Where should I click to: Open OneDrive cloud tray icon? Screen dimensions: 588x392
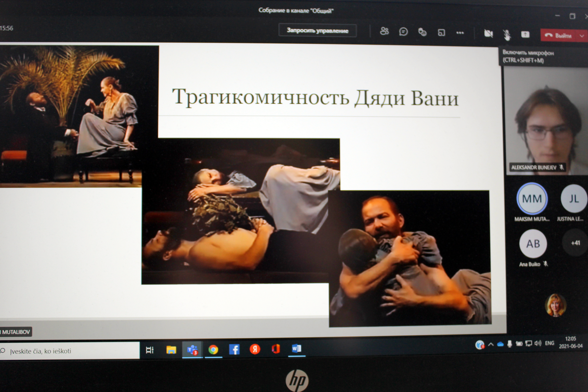(x=500, y=344)
